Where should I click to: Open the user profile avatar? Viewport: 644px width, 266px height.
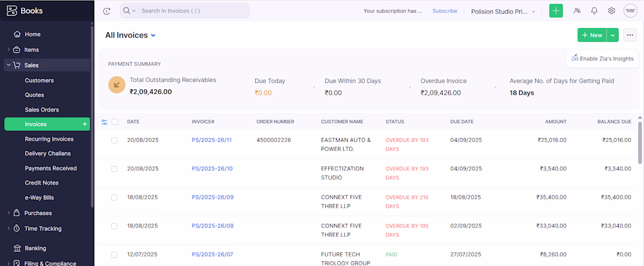pyautogui.click(x=631, y=11)
